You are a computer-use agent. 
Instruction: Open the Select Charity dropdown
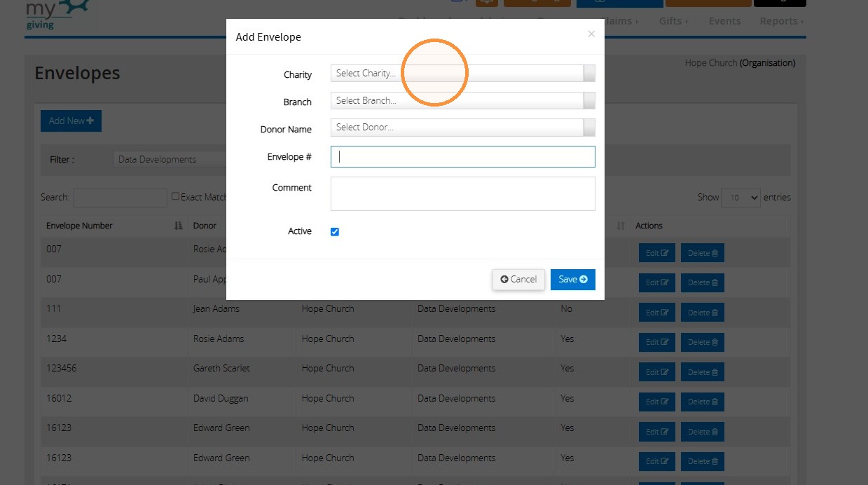coord(462,74)
